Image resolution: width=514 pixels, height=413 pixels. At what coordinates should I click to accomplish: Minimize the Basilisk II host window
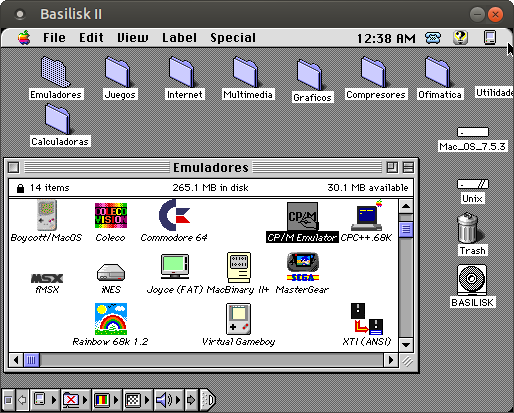[x=477, y=14]
